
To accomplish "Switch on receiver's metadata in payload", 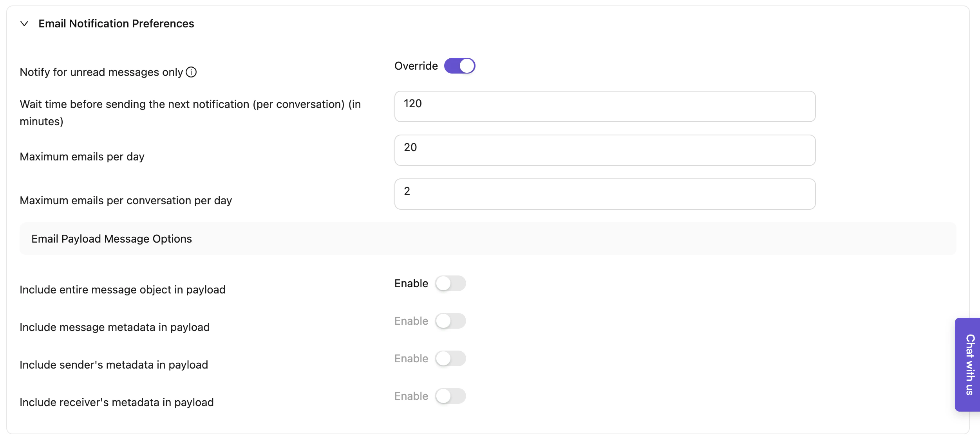I will click(450, 396).
